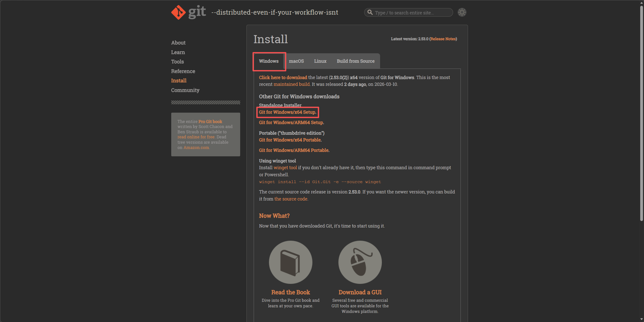Image resolution: width=644 pixels, height=322 pixels.
Task: Toggle the light/dark theme sun icon
Action: click(x=462, y=12)
